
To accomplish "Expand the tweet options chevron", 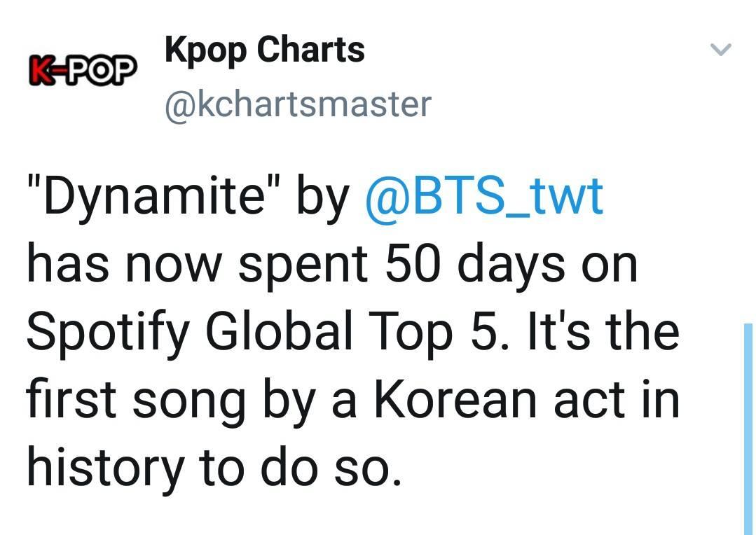I will pyautogui.click(x=721, y=49).
